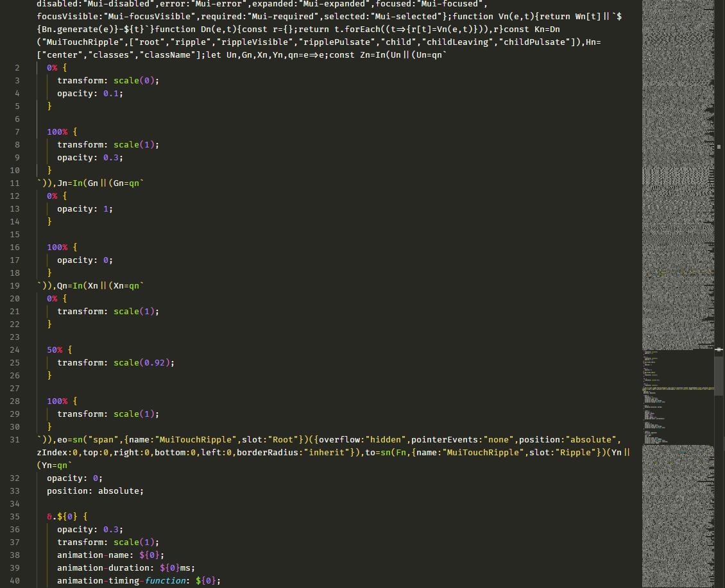
Task: Click 'transform: scale(1);' on line 37
Action: (x=108, y=542)
